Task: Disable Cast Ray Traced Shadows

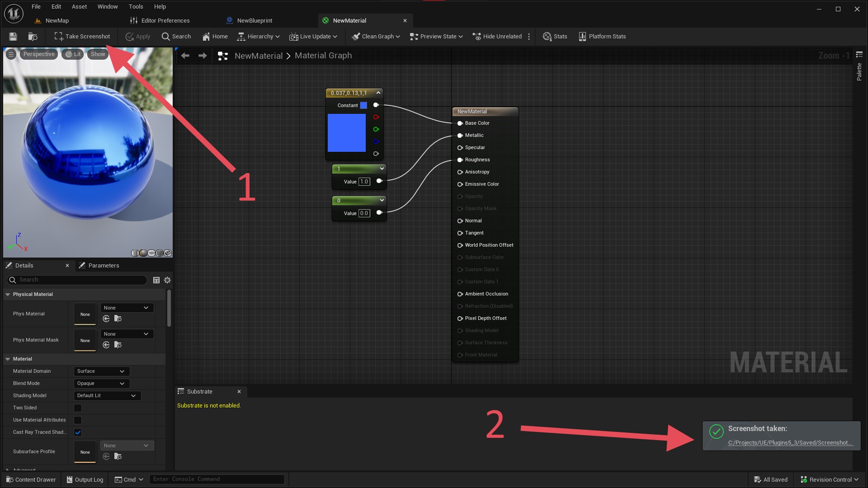Action: click(77, 432)
